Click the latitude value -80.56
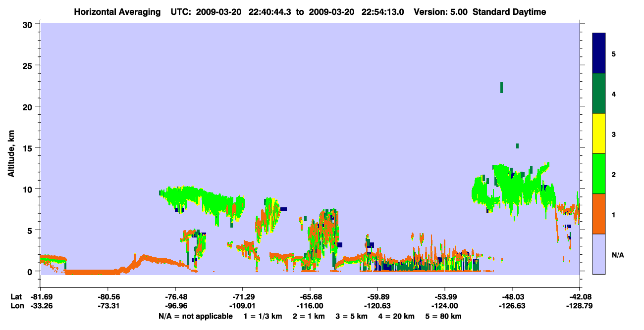 pyautogui.click(x=107, y=297)
